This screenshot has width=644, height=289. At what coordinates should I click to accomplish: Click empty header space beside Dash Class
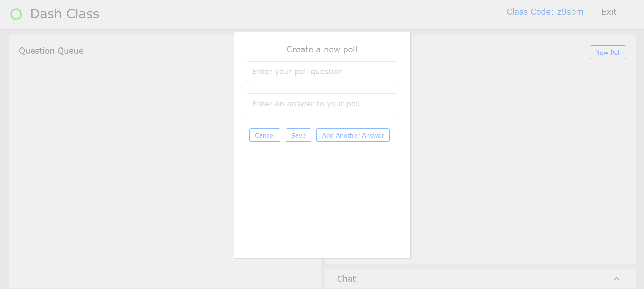coord(277,14)
